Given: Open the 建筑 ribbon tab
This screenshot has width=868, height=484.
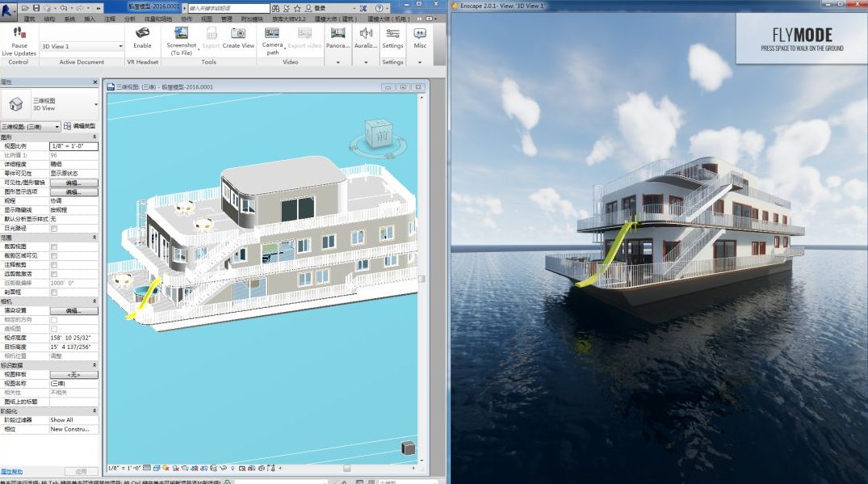Looking at the screenshot, I should 30,19.
